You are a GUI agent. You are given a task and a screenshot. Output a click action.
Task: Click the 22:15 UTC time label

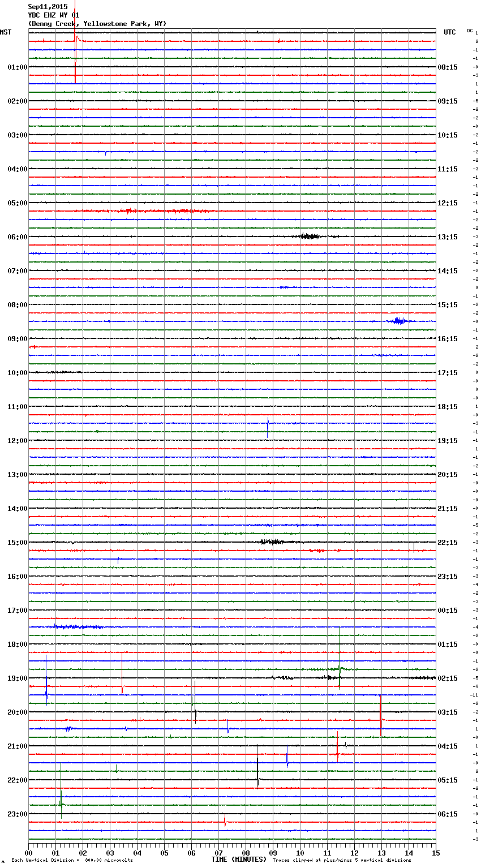pyautogui.click(x=448, y=543)
